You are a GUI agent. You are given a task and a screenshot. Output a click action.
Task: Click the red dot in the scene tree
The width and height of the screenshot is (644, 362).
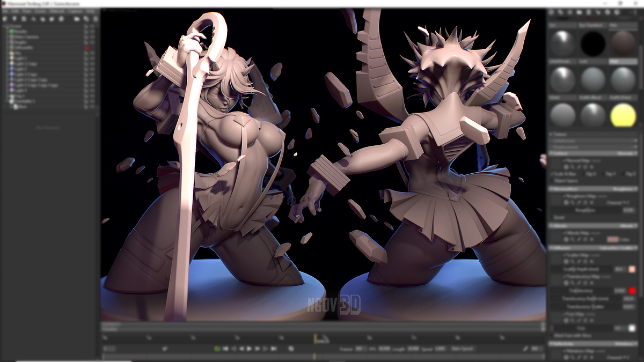(86, 48)
